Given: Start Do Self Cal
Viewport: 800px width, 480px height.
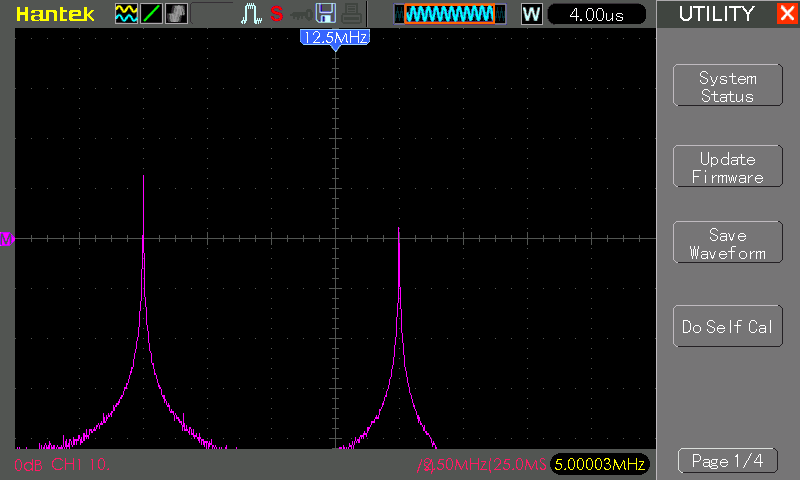Looking at the screenshot, I should click(x=728, y=326).
